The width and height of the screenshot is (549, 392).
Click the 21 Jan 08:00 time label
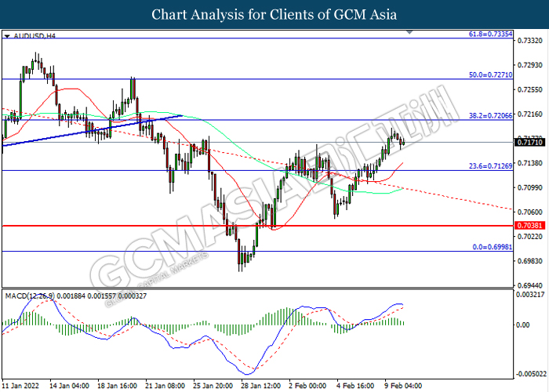coord(165,386)
